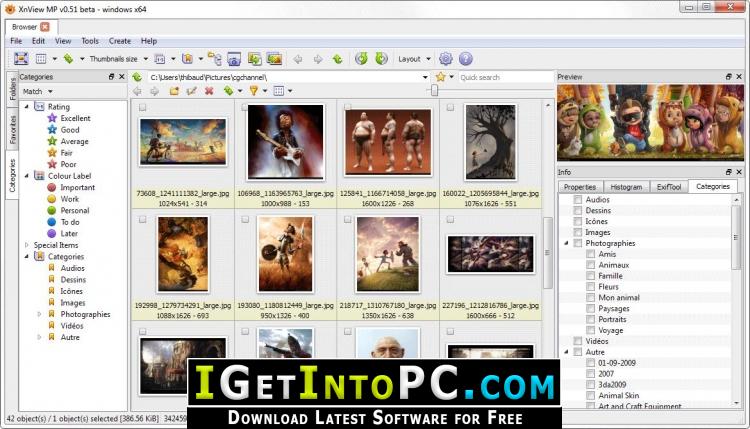This screenshot has height=429, width=750.
Task: Open the Edit menu
Action: pyautogui.click(x=38, y=41)
